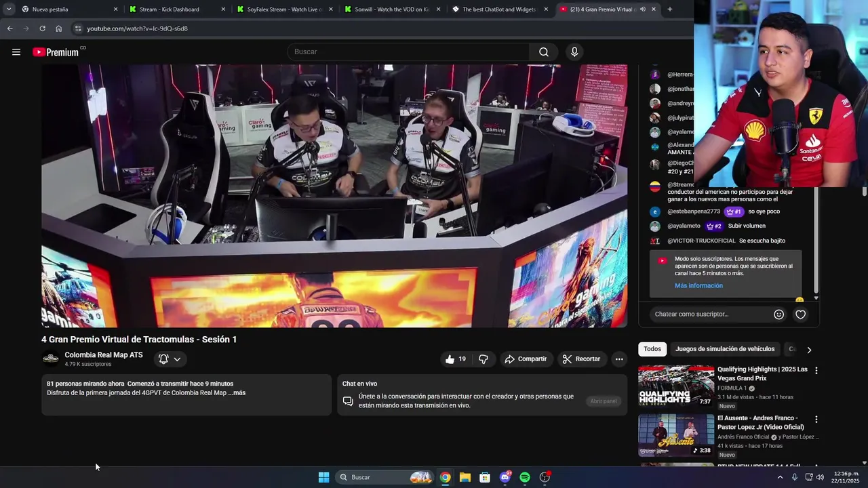Open more actions three-dot menu under video

tap(619, 359)
